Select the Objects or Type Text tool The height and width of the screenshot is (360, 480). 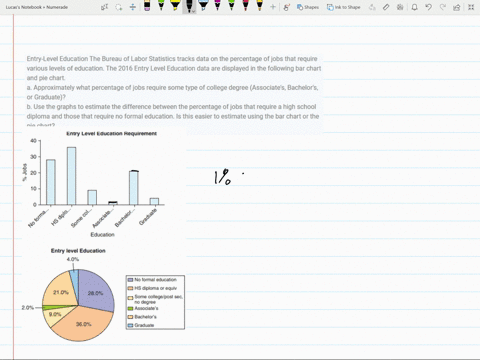point(104,7)
